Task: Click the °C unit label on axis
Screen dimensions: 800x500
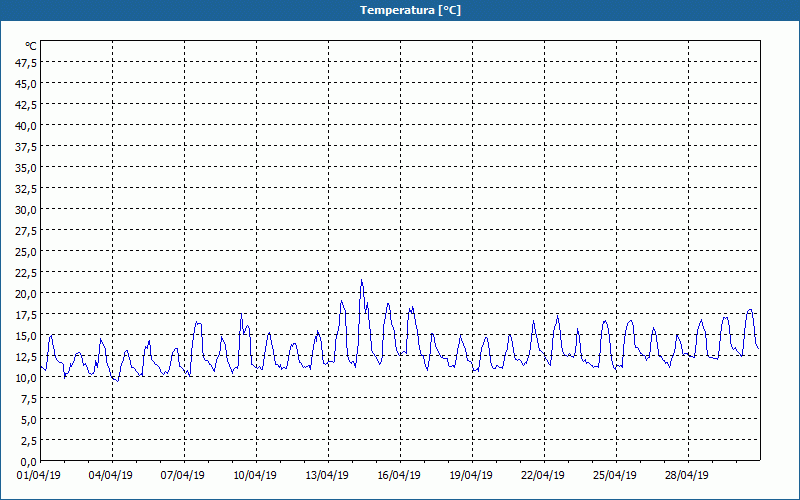Action: 31,46
